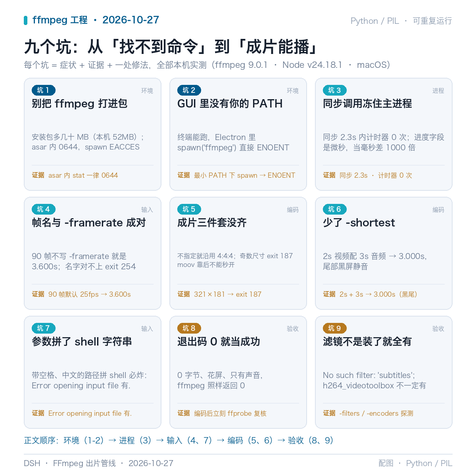Select the evidence line "-filters / -encoders 探测"
Screen dimensions: 476x476
click(376, 413)
